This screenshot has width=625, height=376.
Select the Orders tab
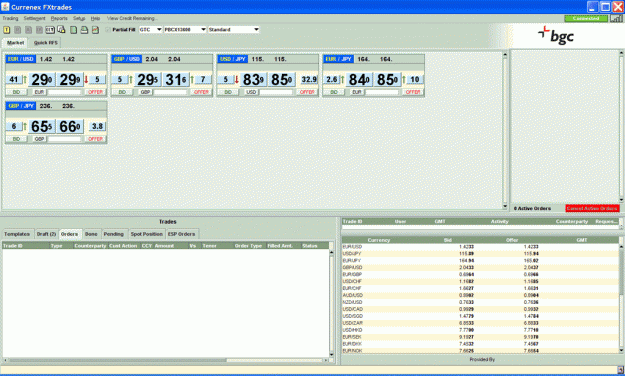[69, 234]
